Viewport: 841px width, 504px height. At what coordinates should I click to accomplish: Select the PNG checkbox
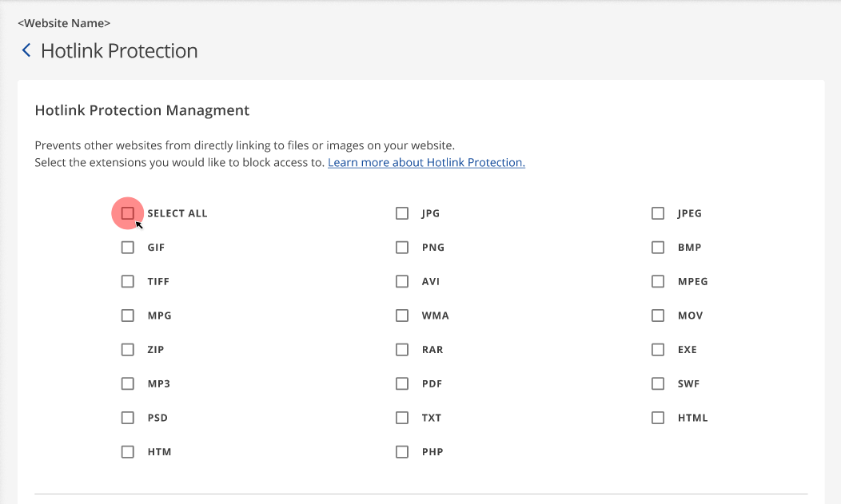coord(402,247)
